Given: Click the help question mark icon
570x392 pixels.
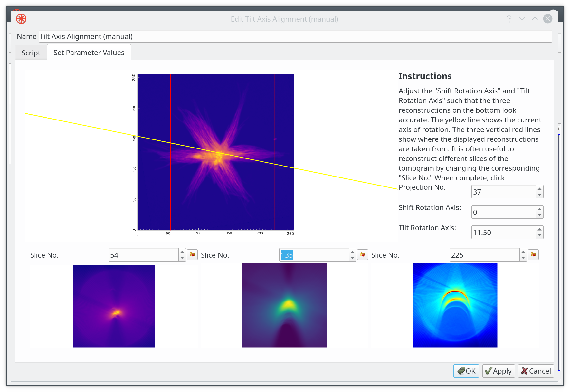Looking at the screenshot, I should tap(509, 19).
